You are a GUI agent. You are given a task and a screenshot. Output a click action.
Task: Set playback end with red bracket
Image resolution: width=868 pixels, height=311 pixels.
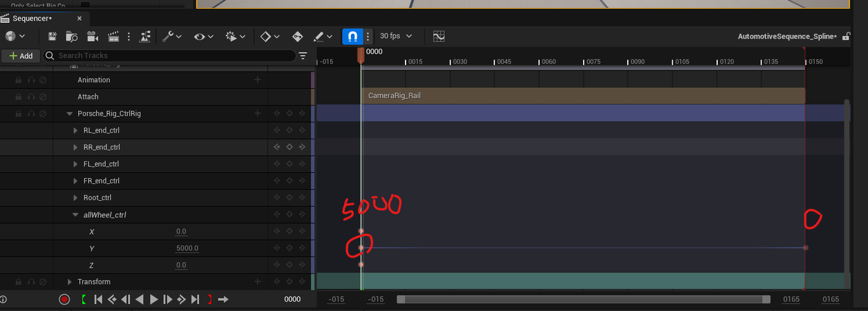pyautogui.click(x=210, y=300)
